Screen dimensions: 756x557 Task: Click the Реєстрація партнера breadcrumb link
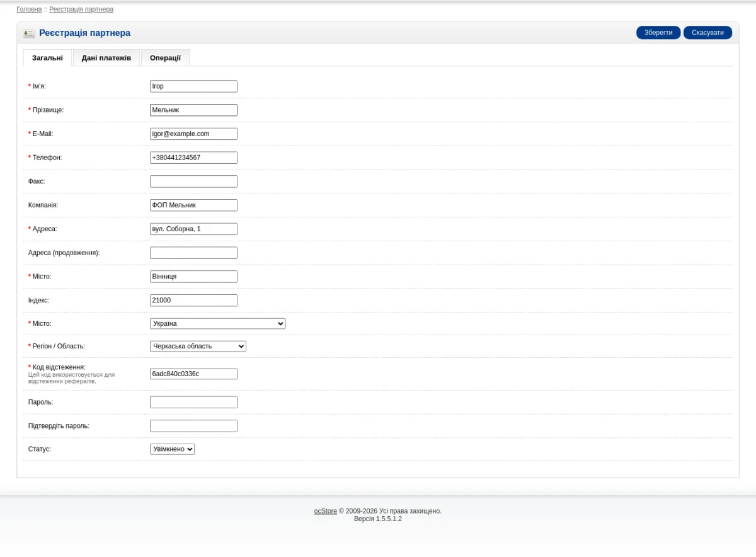click(x=81, y=9)
